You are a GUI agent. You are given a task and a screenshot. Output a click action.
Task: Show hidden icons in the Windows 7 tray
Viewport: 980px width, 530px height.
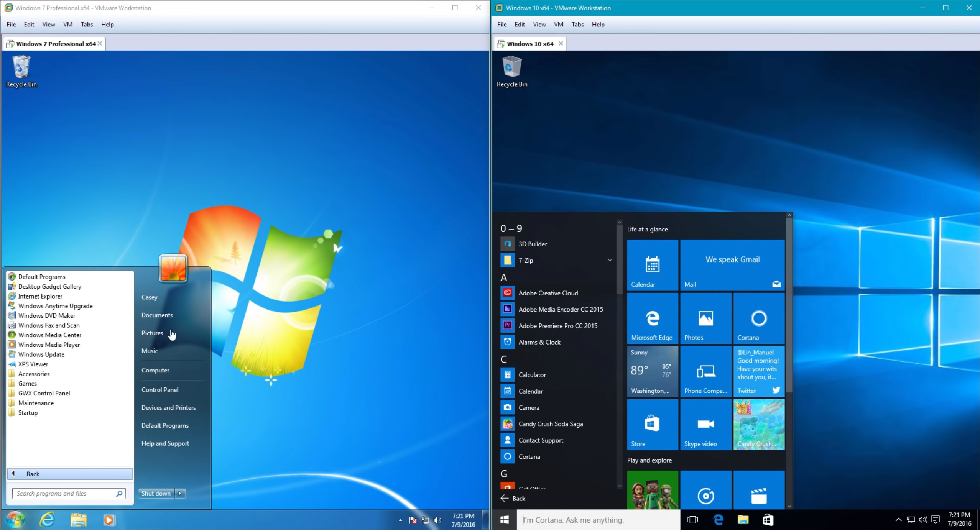coord(400,520)
